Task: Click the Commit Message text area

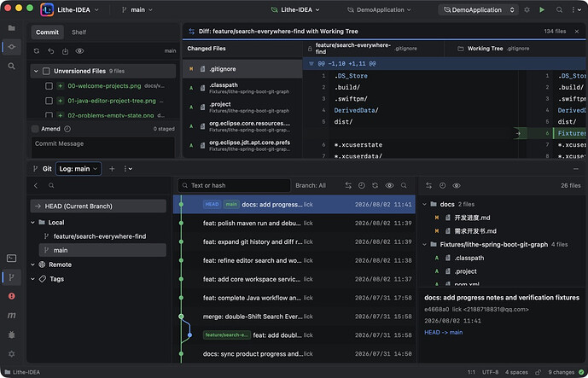Action: 102,147
